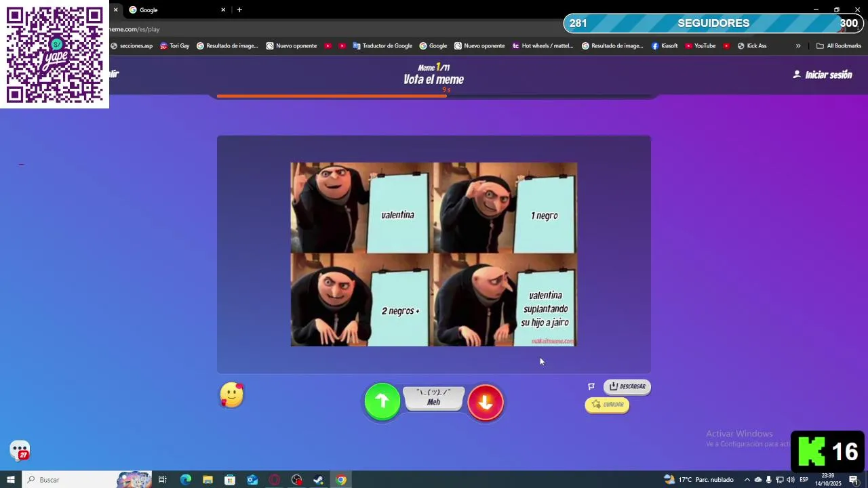Open Chrome from taskbar
The image size is (868, 488).
340,480
